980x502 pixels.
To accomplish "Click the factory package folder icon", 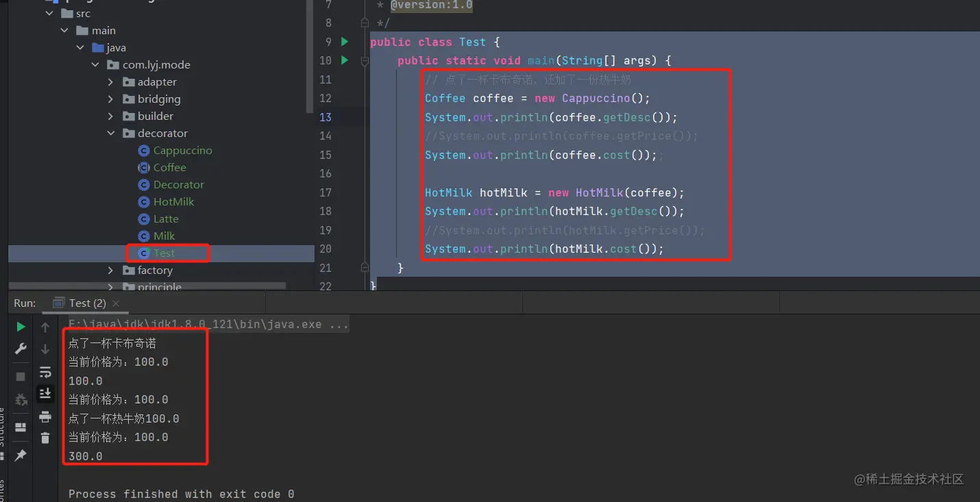I will 128,271.
